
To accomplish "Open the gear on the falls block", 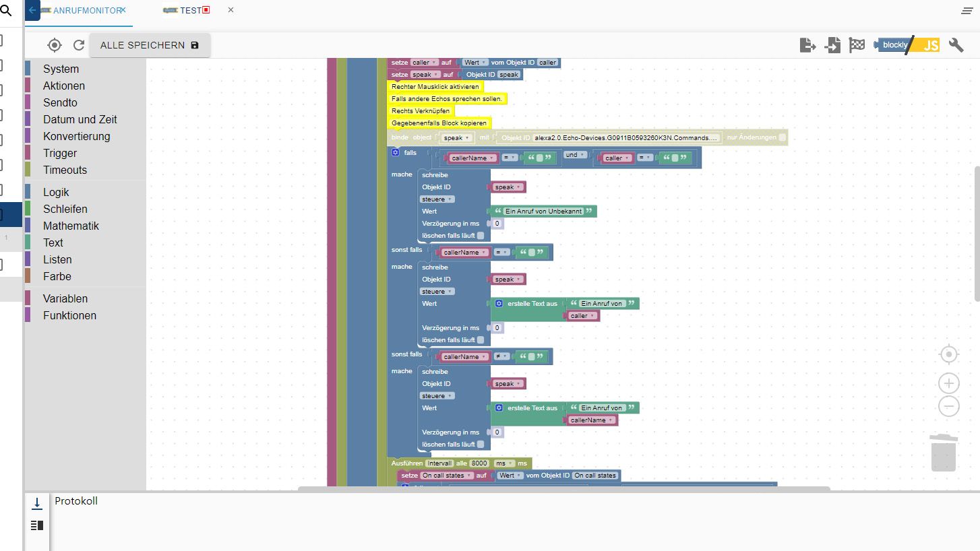I will [396, 153].
